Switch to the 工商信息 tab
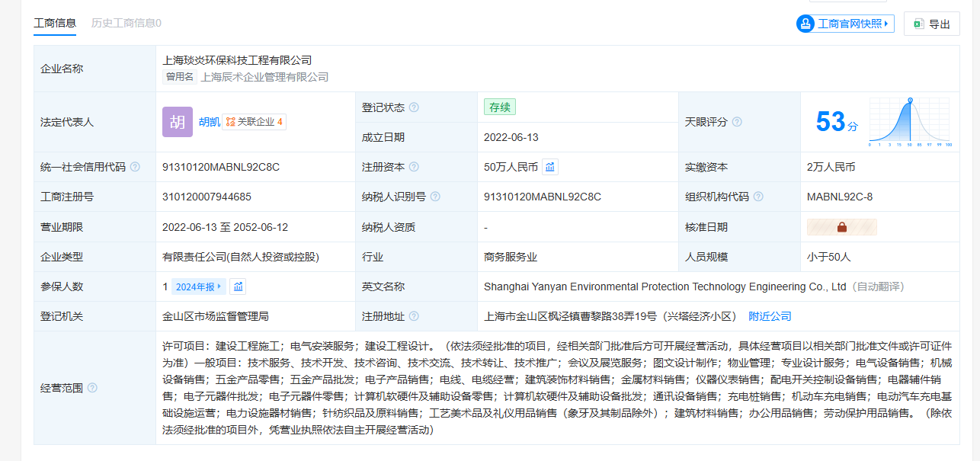 click(x=55, y=23)
